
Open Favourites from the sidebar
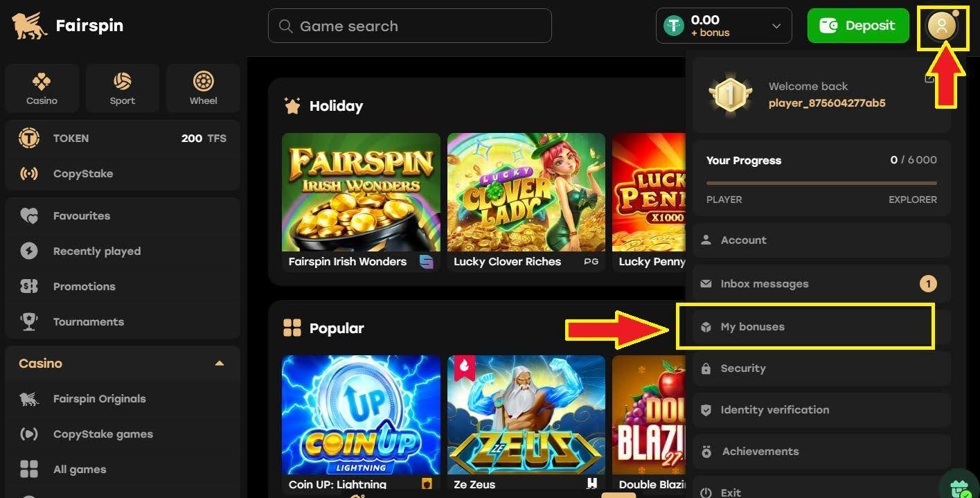click(x=81, y=216)
